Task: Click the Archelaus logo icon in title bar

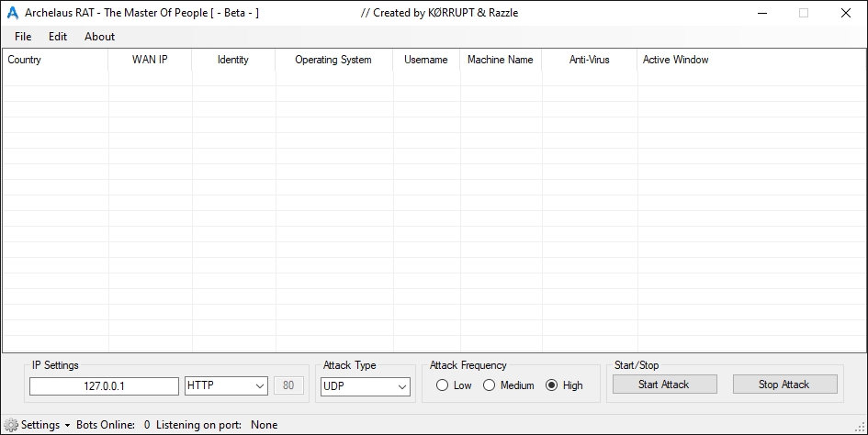Action: [x=13, y=13]
